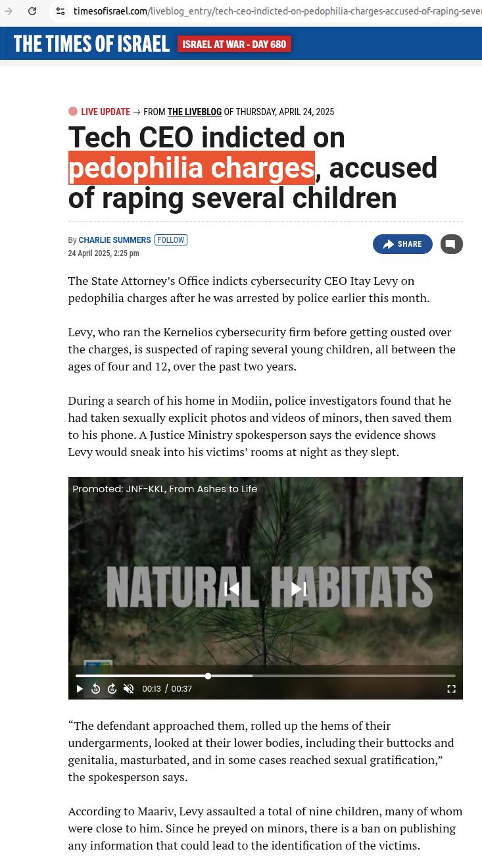Share the article with the Share button
Screen dimensions: 482x868
(402, 244)
